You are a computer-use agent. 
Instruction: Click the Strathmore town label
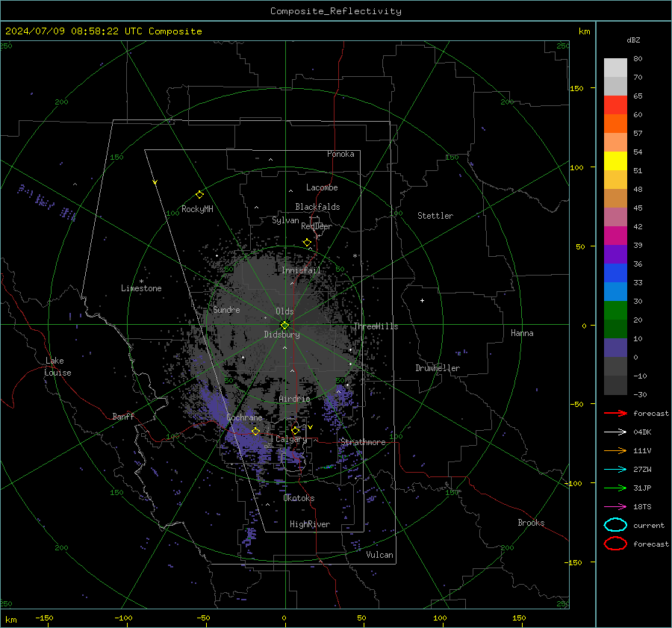[363, 442]
